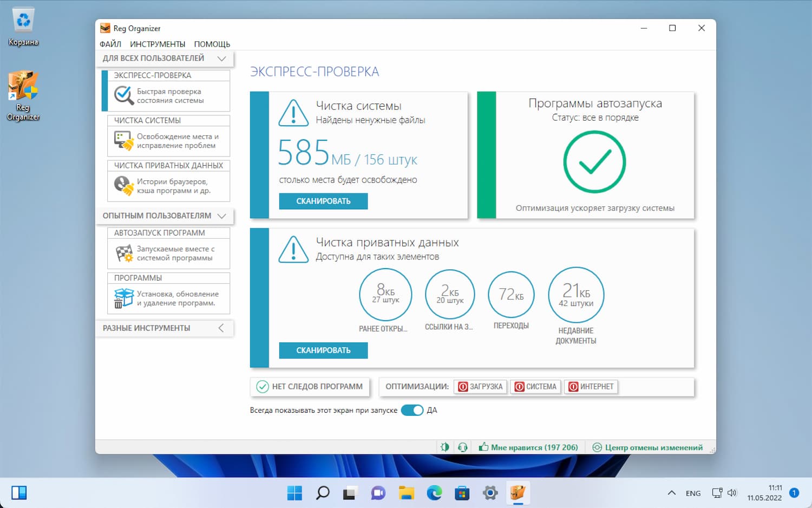Image resolution: width=812 pixels, height=508 pixels.
Task: Expand the РАЗНЫЕ ИНСТРУМЕНТЫ section arrow
Action: pos(221,328)
